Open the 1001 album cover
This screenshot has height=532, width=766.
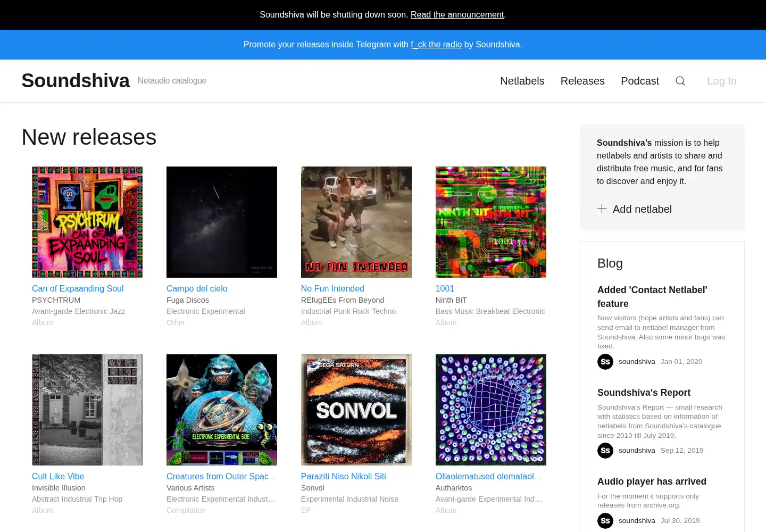coord(491,222)
